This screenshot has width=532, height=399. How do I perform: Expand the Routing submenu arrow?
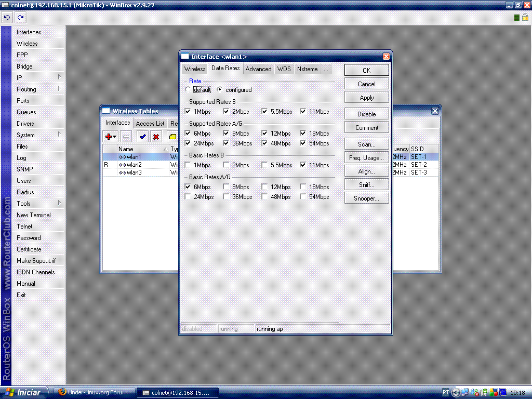coord(59,88)
